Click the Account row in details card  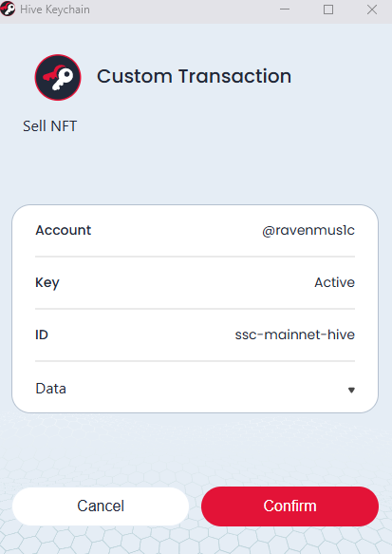coord(196,230)
